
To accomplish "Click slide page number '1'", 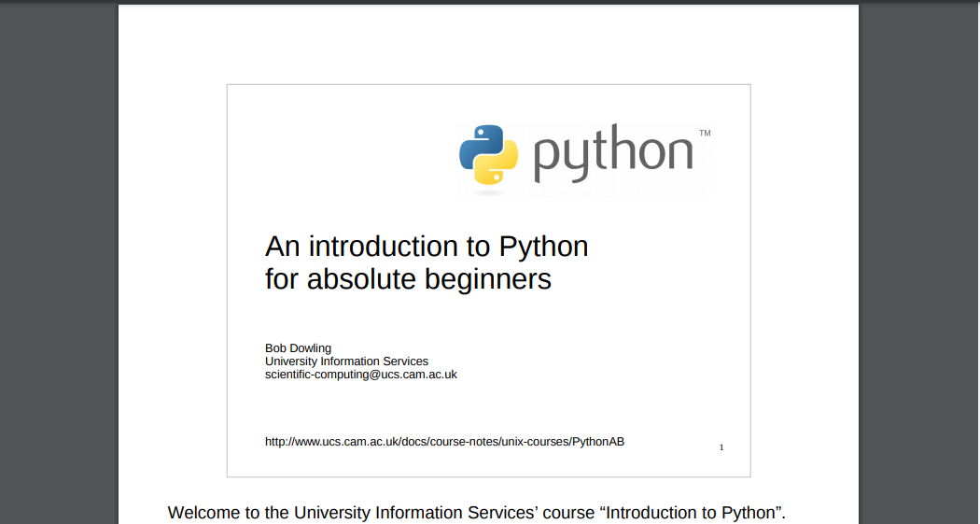I will 721,447.
